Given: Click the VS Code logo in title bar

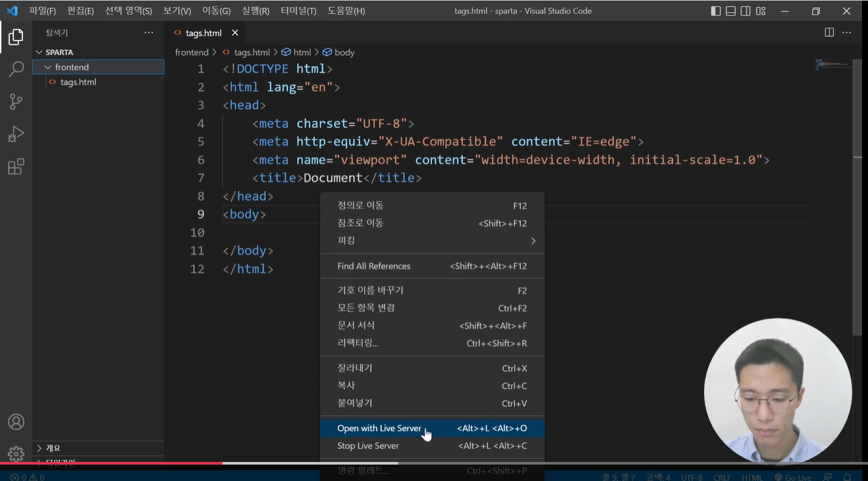Looking at the screenshot, I should [x=12, y=10].
